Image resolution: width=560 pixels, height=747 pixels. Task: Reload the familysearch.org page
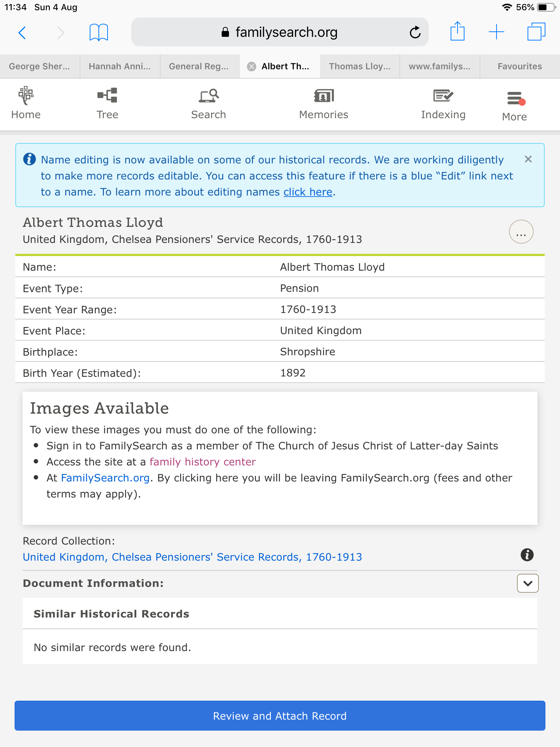415,32
